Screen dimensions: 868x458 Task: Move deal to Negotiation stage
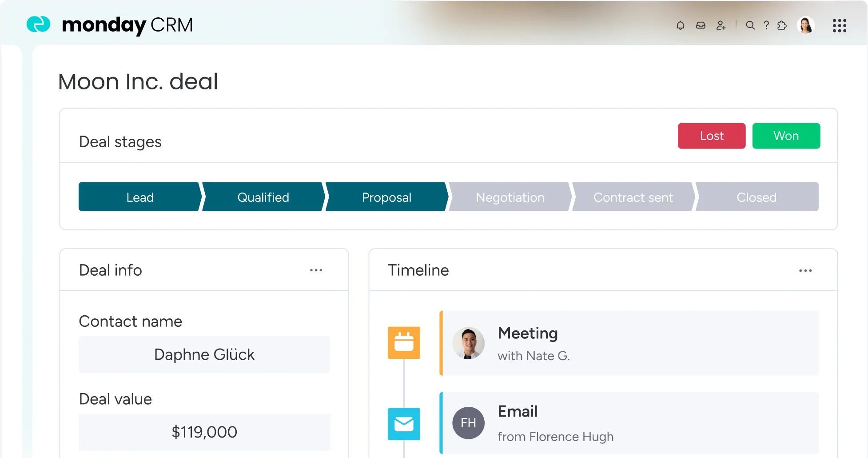(x=510, y=197)
